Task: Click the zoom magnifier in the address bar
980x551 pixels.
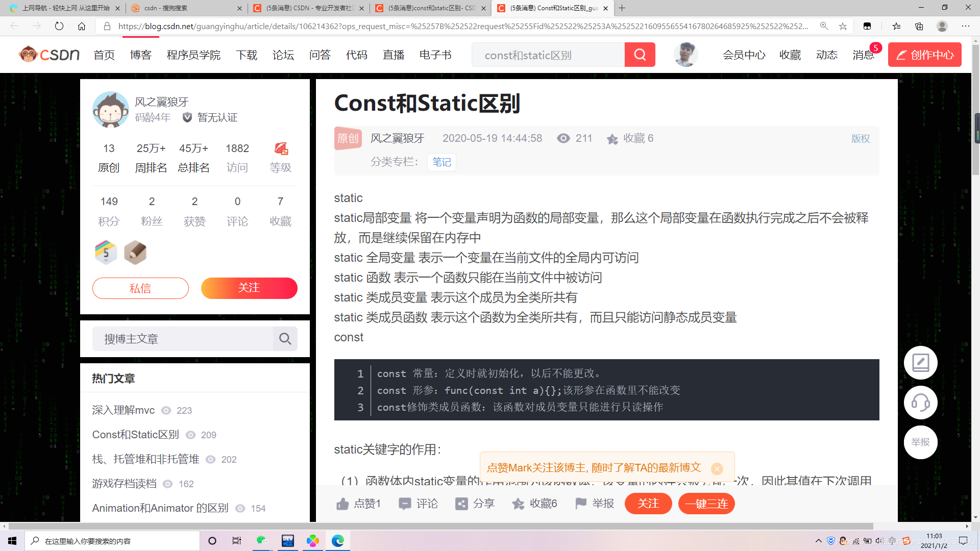Action: click(x=824, y=26)
